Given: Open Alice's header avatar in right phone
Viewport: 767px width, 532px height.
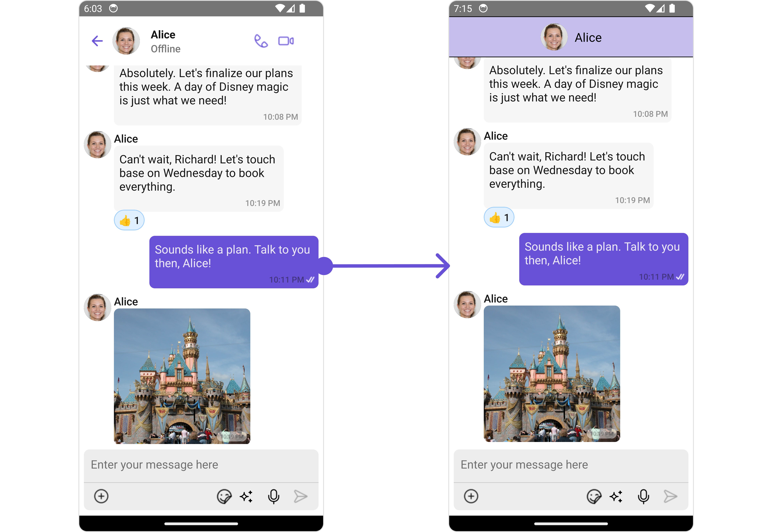Looking at the screenshot, I should tap(554, 37).
